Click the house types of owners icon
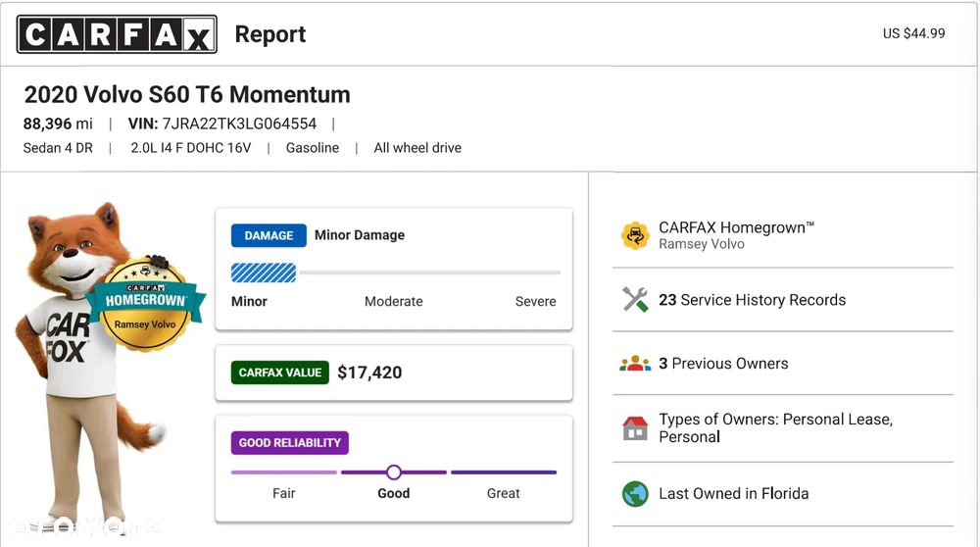 click(x=635, y=428)
